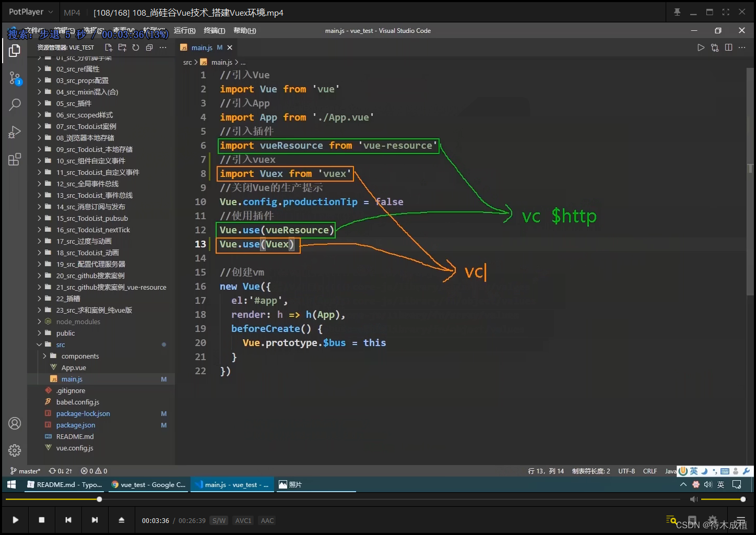Adjust the PotPlayer volume slider
Screen dimensions: 756x535
(723, 500)
